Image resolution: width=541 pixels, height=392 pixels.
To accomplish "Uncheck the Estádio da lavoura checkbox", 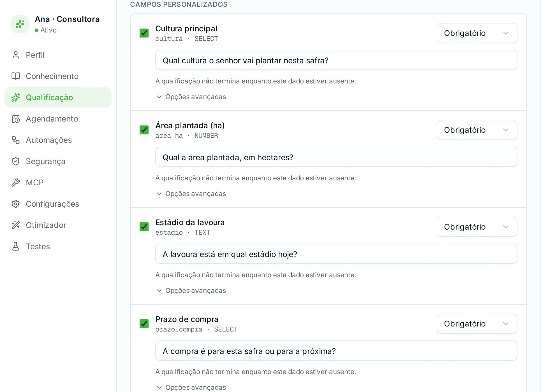I will [x=144, y=227].
